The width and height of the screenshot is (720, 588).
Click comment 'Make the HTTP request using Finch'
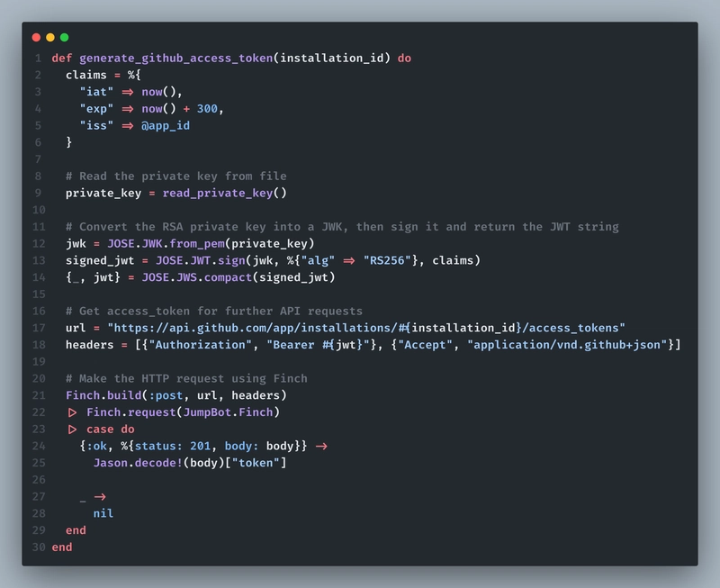(x=186, y=378)
